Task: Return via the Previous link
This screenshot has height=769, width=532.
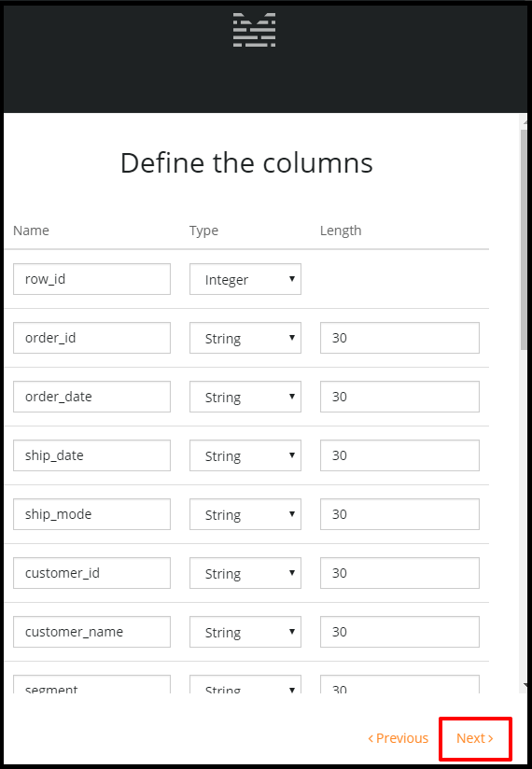Action: point(399,738)
